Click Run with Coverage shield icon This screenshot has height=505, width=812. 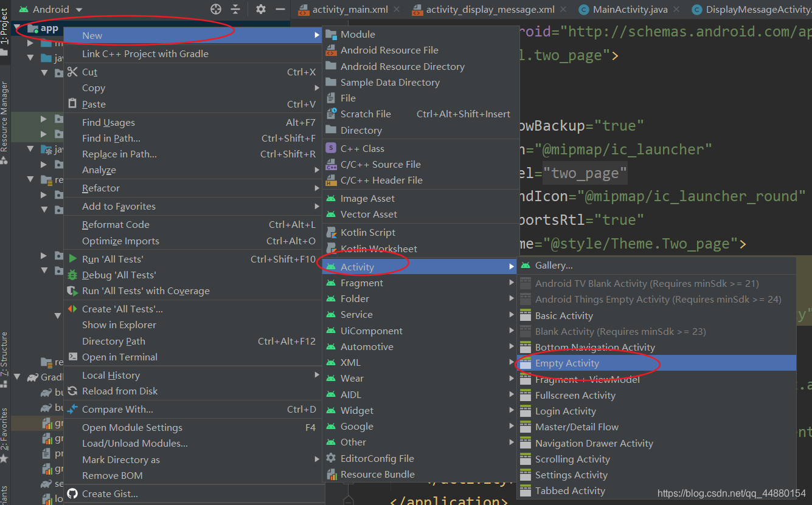(x=73, y=290)
